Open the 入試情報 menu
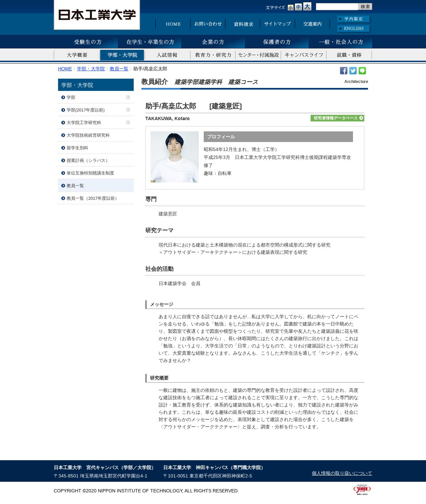 [x=167, y=55]
